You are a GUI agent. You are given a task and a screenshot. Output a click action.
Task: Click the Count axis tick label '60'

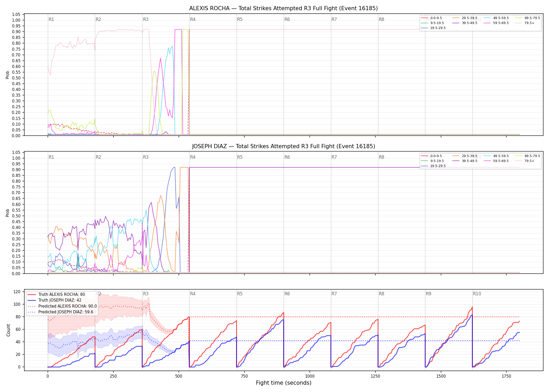pos(18,329)
